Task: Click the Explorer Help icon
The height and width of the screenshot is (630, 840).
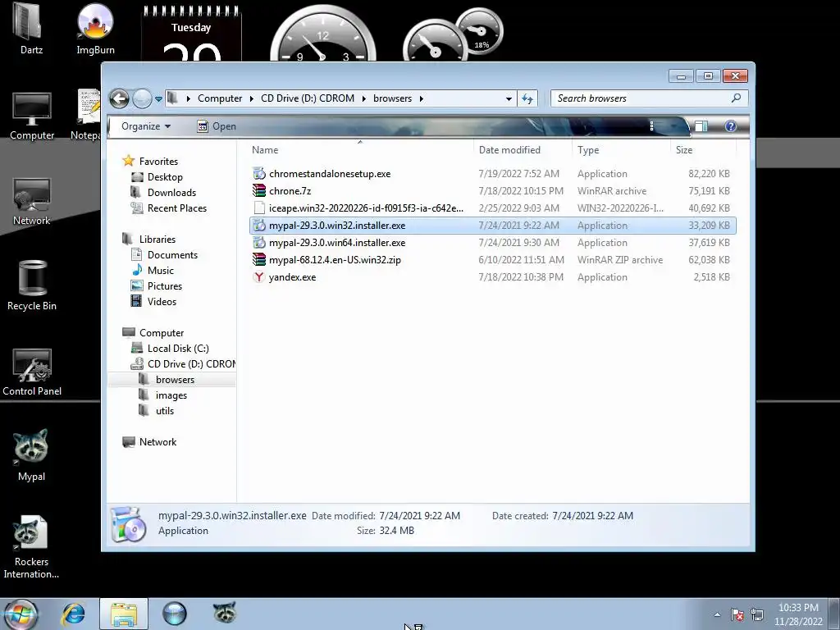Action: (730, 126)
